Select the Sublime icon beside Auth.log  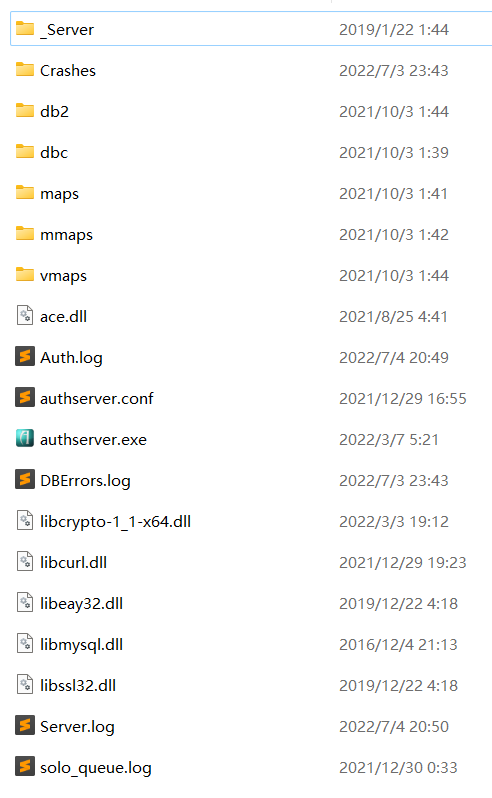coord(24,356)
